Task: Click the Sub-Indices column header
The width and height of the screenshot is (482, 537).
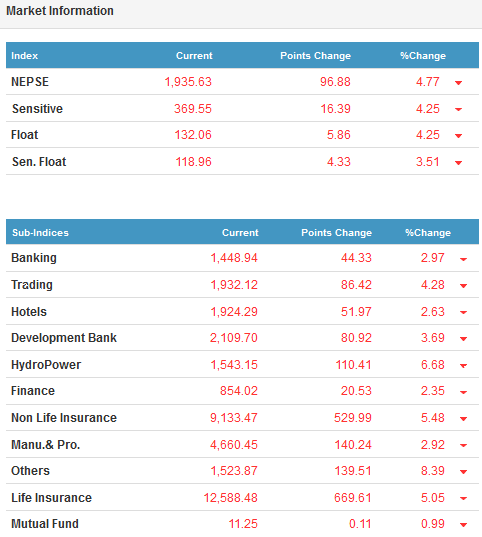Action: click(40, 233)
